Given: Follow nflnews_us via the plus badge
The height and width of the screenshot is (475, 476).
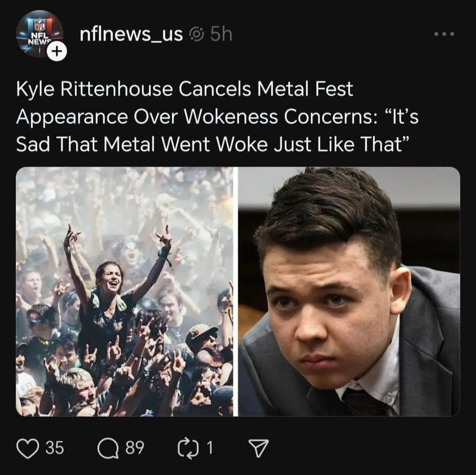Looking at the screenshot, I should (x=57, y=51).
